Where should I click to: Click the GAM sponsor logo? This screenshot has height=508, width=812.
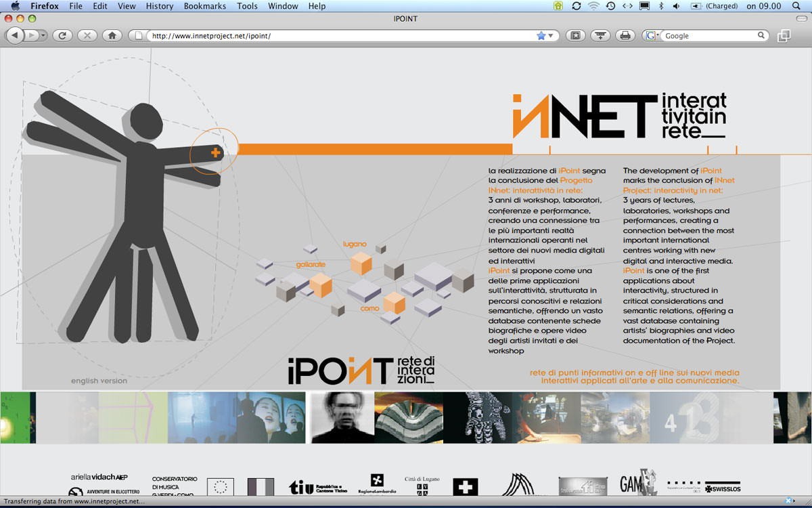coord(638,483)
